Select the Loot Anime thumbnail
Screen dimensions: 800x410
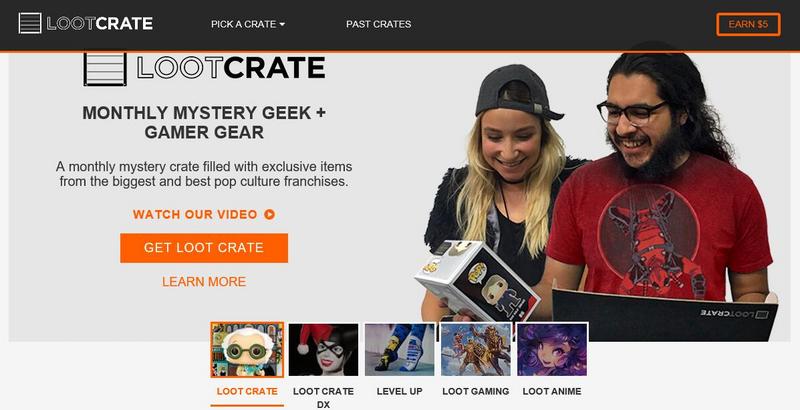coord(552,350)
